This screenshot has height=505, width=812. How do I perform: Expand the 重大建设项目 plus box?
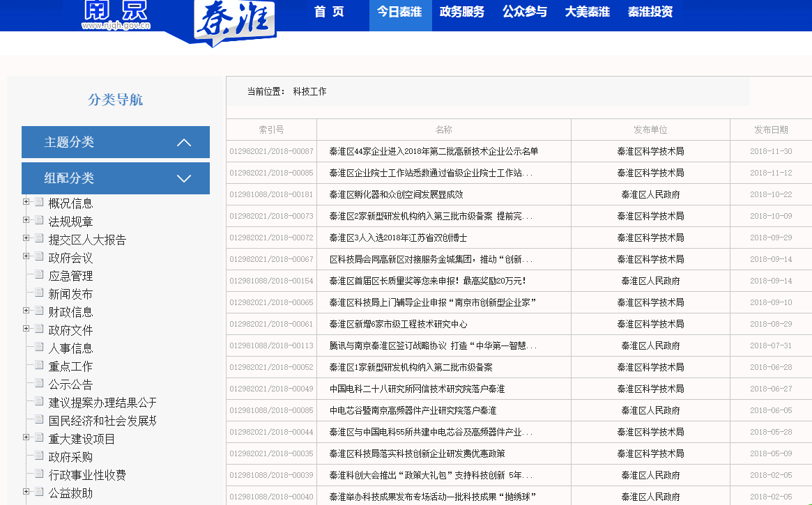[x=26, y=437]
